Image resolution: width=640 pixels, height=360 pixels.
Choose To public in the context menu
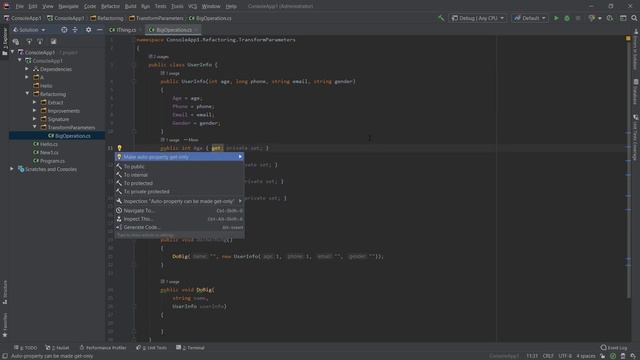point(180,167)
